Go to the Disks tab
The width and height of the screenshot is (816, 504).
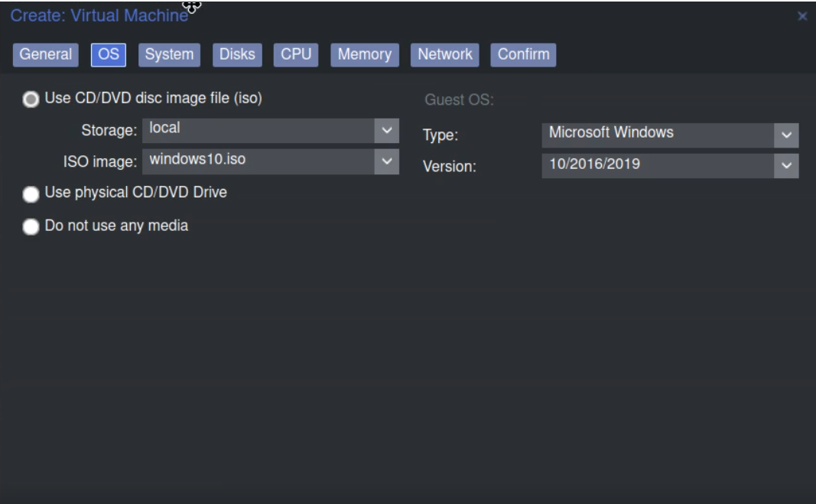click(x=237, y=54)
